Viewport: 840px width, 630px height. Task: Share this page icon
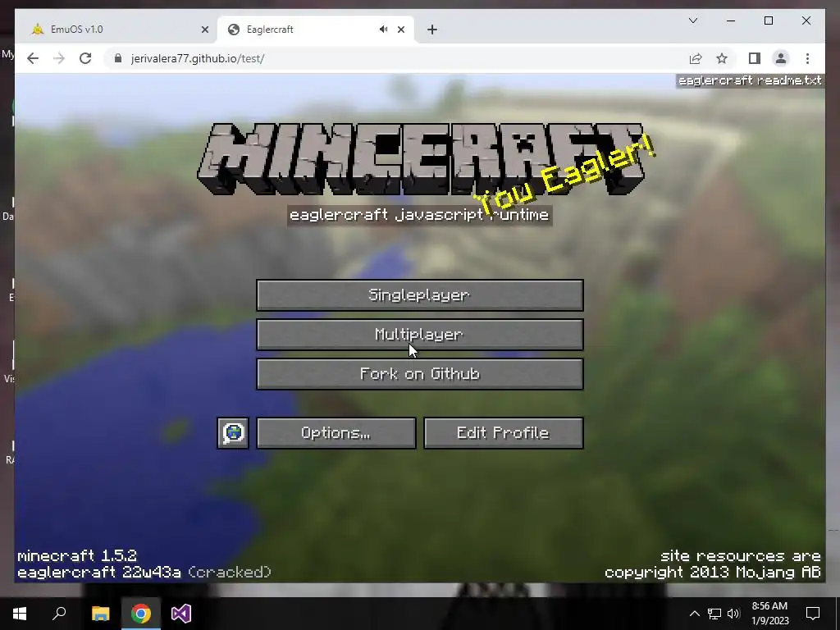(696, 58)
